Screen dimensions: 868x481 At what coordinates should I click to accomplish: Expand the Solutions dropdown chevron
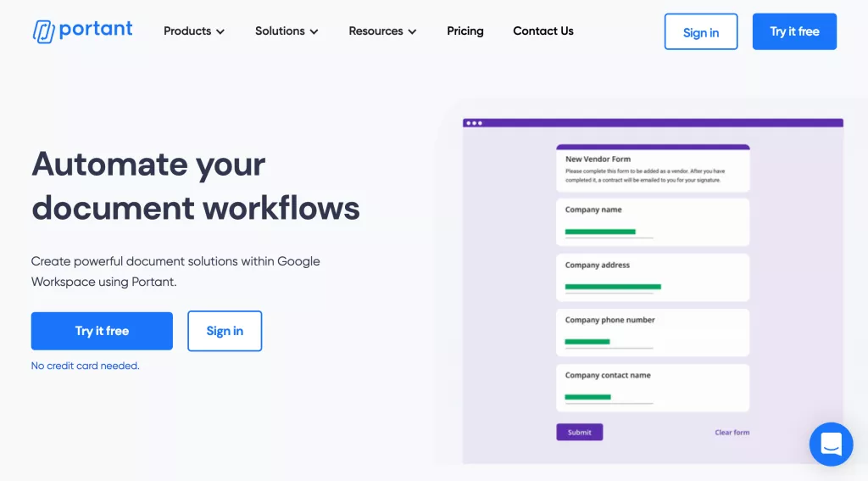[314, 31]
